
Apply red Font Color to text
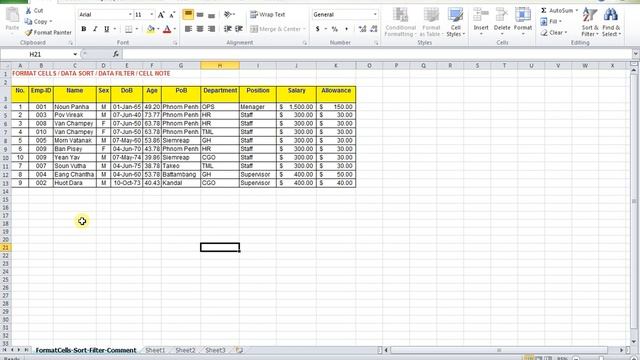[167, 29]
